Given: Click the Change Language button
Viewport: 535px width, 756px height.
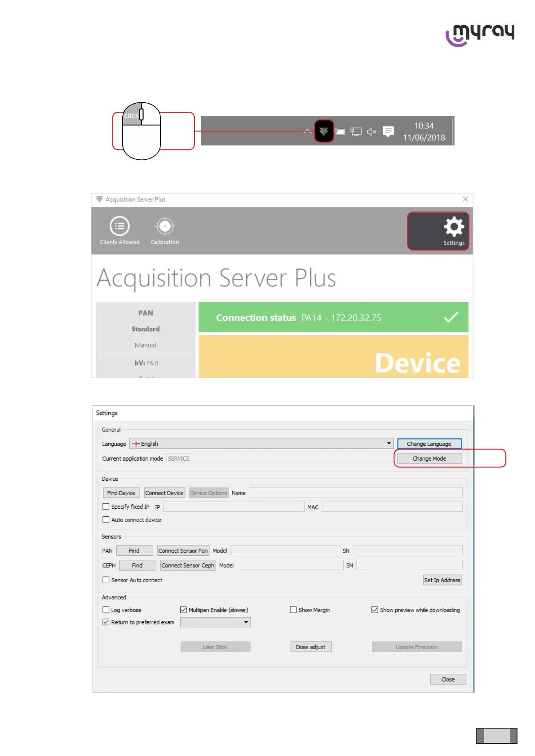Looking at the screenshot, I should (x=429, y=444).
